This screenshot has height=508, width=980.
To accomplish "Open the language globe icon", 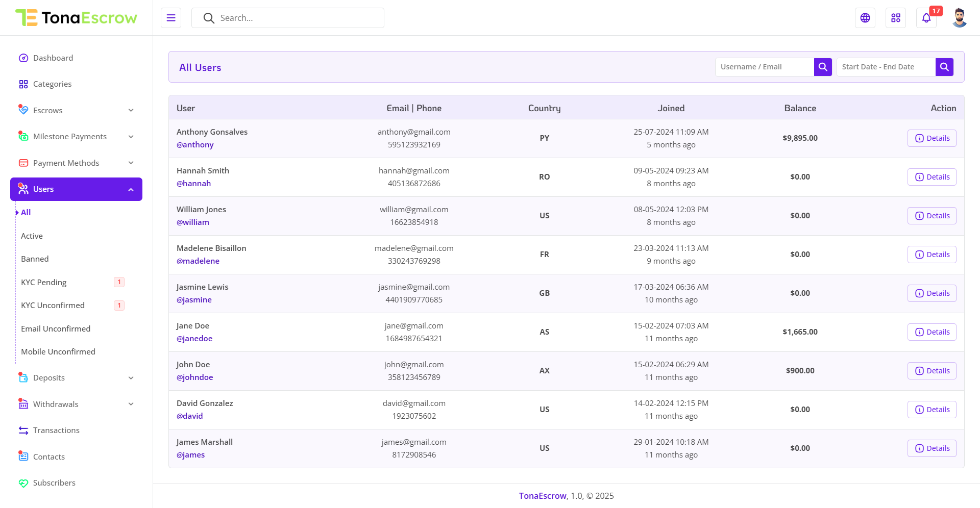I will (865, 18).
